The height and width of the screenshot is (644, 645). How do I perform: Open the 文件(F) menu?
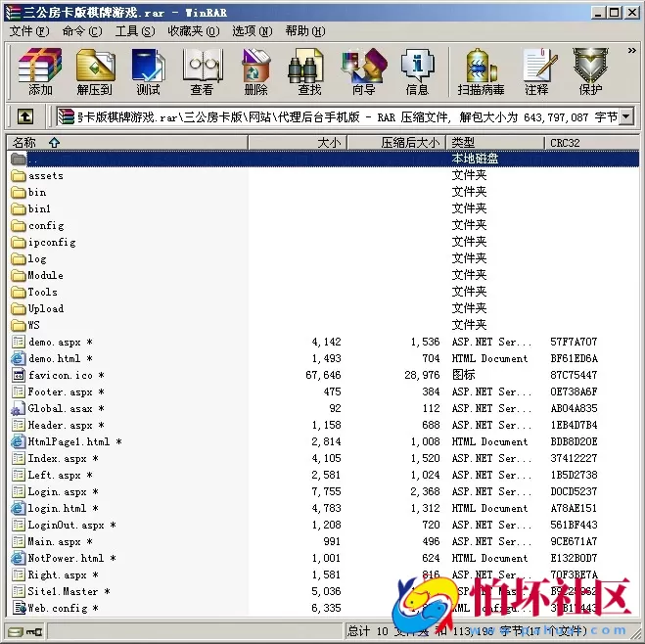point(28,31)
